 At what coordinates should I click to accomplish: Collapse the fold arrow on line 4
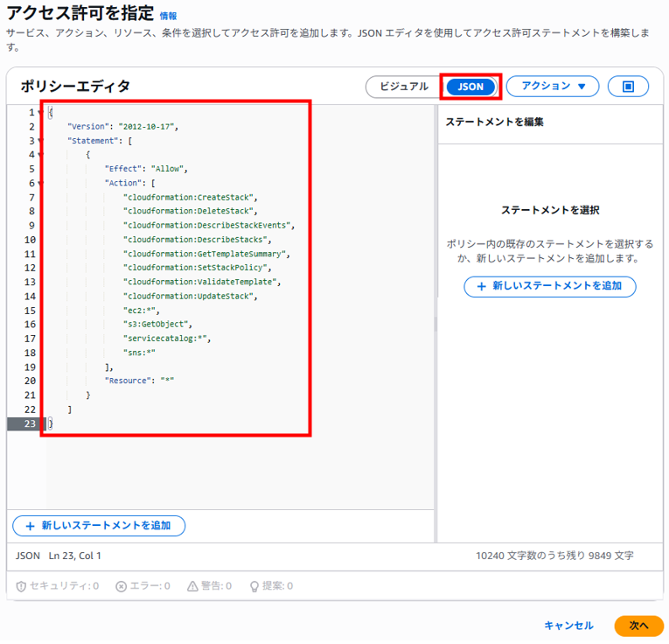tap(40, 155)
